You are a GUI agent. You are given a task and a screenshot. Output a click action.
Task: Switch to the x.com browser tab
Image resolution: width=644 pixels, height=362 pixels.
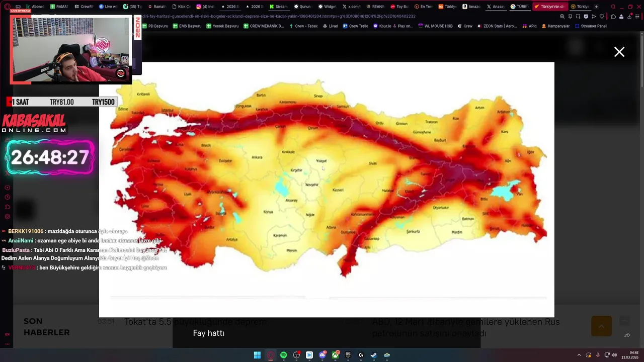352,7
